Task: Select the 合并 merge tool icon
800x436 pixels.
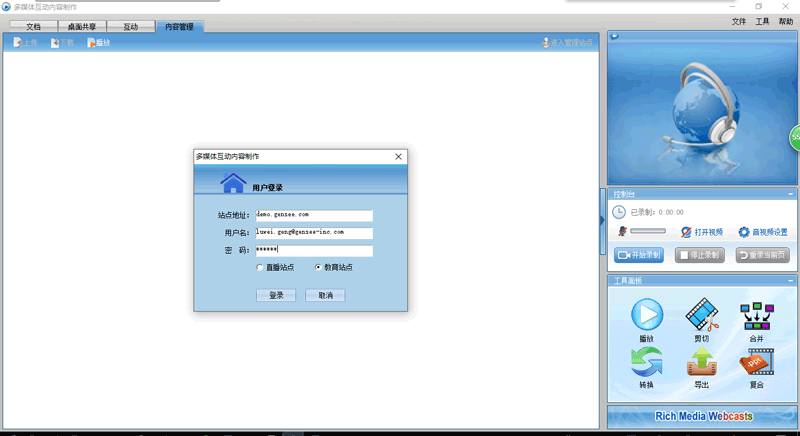Action: click(x=756, y=316)
